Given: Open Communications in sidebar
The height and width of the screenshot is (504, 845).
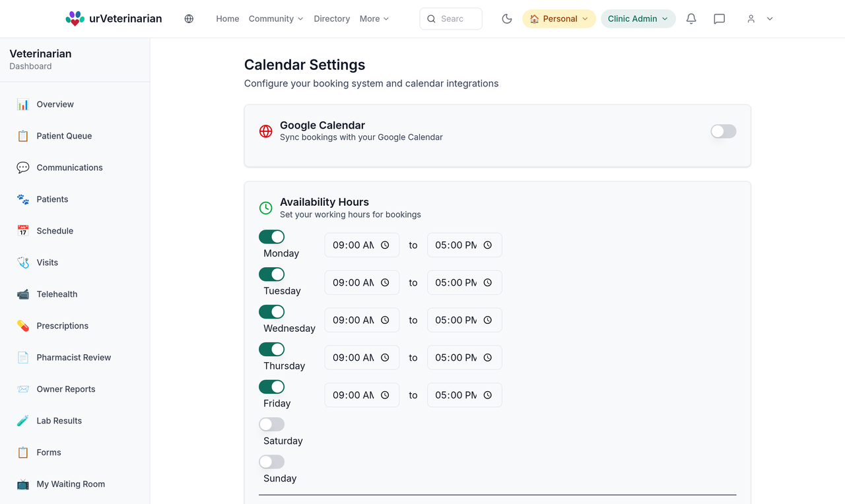Looking at the screenshot, I should click(x=75, y=168).
